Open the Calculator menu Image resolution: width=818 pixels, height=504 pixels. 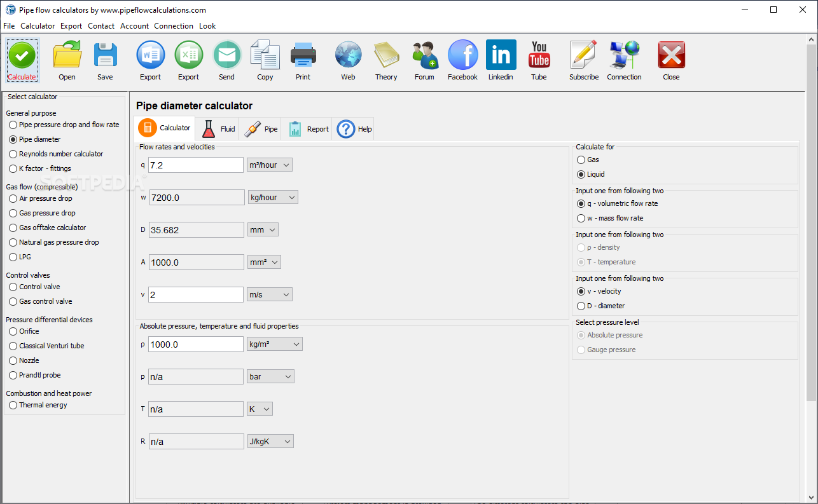[38, 26]
